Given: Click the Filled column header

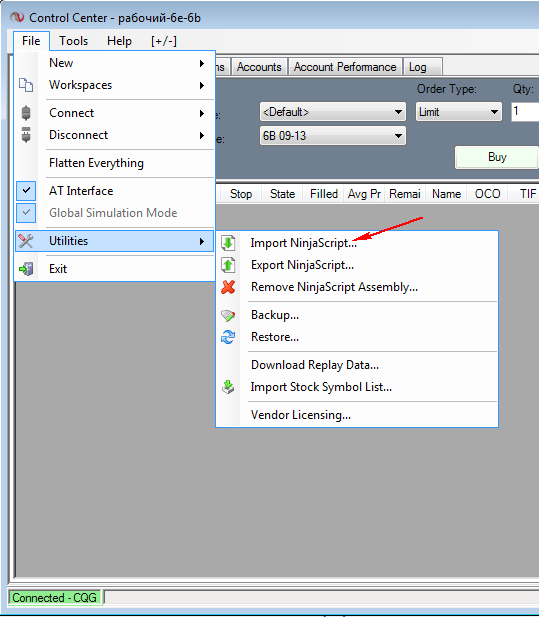Looking at the screenshot, I should [324, 194].
